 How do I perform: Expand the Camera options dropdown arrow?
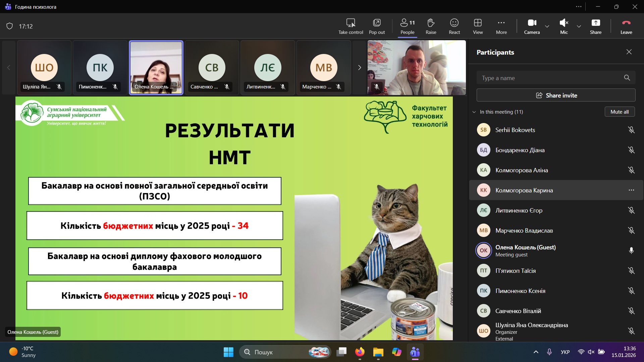547,26
